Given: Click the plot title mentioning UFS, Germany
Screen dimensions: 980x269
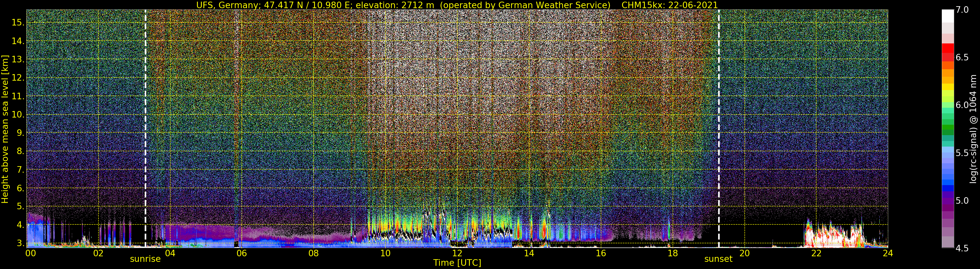Looking at the screenshot, I should click(x=457, y=5).
